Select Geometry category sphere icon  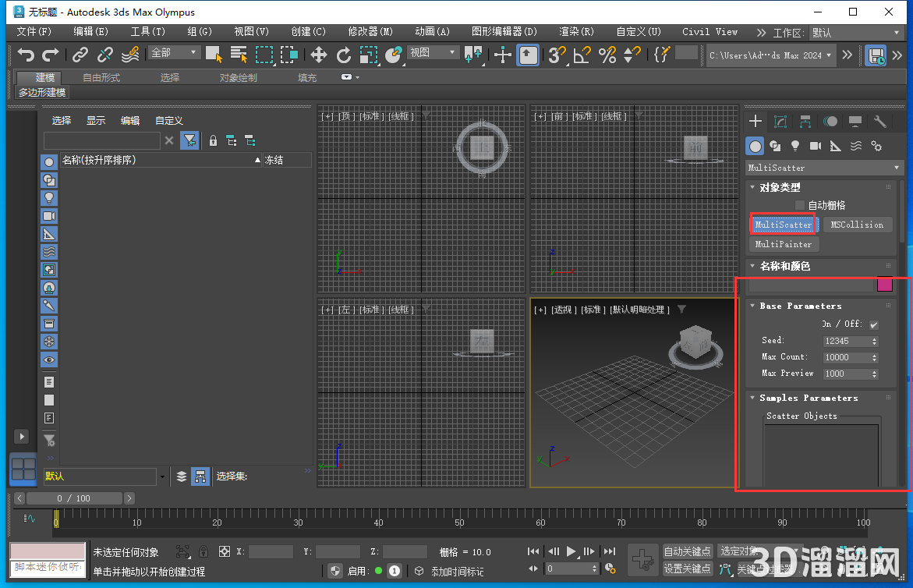756,146
